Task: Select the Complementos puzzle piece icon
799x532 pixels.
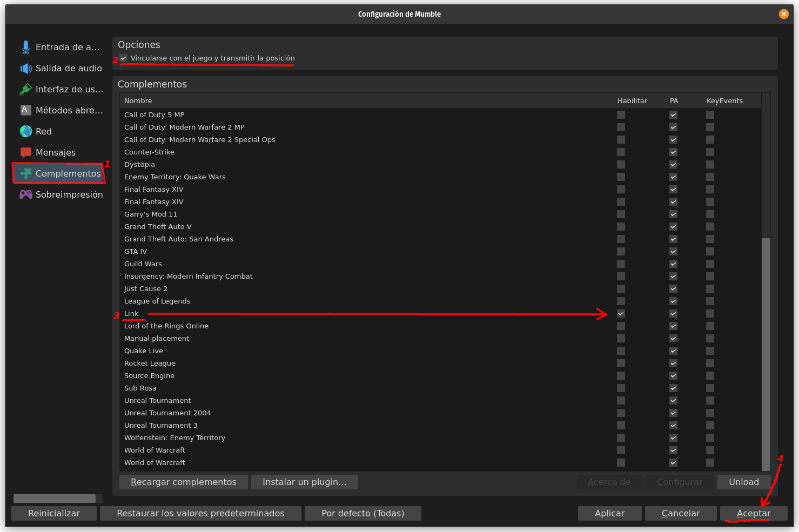Action: 25,173
